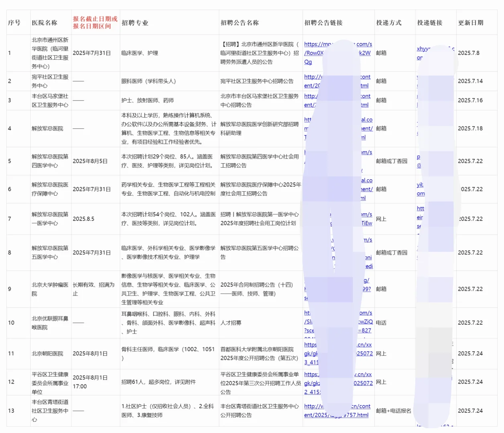This screenshot has height=433, width=504.
Task: Click delivery method 邮箱或丁香园 in row 5
Action: [392, 161]
